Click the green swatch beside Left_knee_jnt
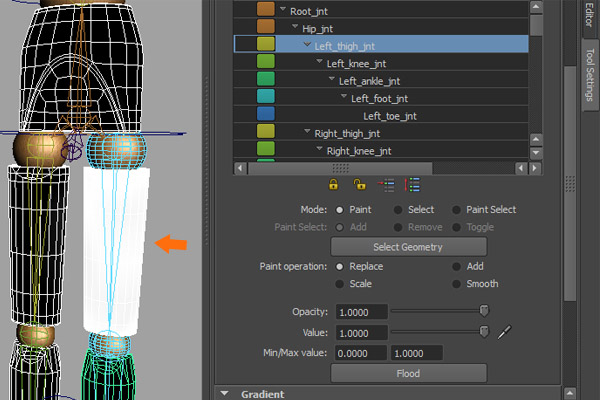600x400 pixels. [x=265, y=63]
